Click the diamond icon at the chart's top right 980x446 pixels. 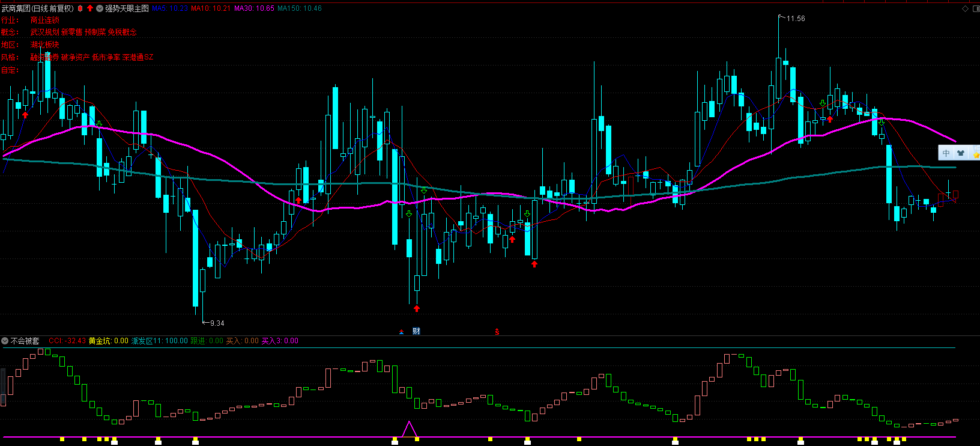coord(966,8)
